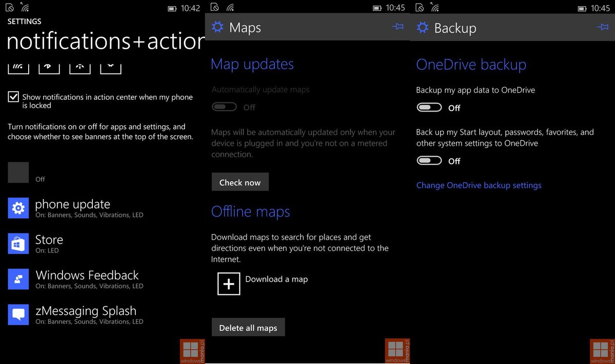Click Delete all maps
Image resolution: width=615 pixels, height=364 pixels.
248,327
